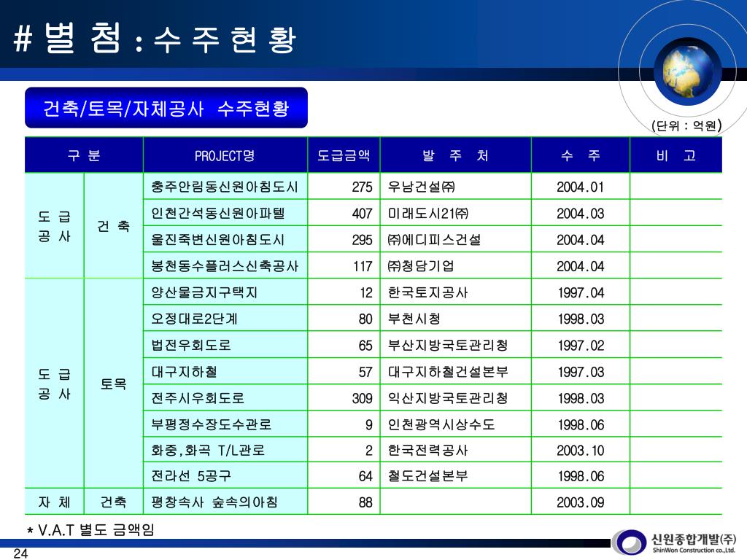747x560 pixels.
Task: Select the '양산물금지구택지' project cell
Action: click(225, 292)
